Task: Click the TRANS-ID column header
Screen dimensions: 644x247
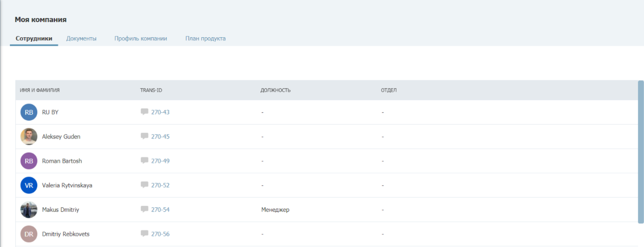Action: pos(151,90)
